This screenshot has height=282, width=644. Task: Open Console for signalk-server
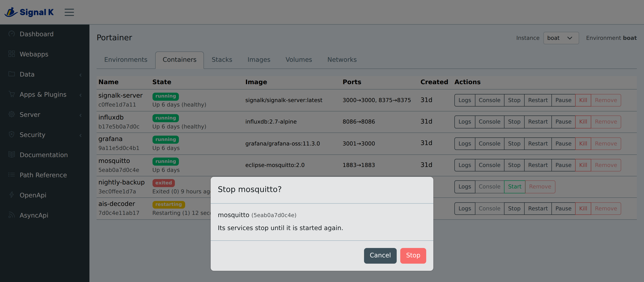pyautogui.click(x=489, y=100)
